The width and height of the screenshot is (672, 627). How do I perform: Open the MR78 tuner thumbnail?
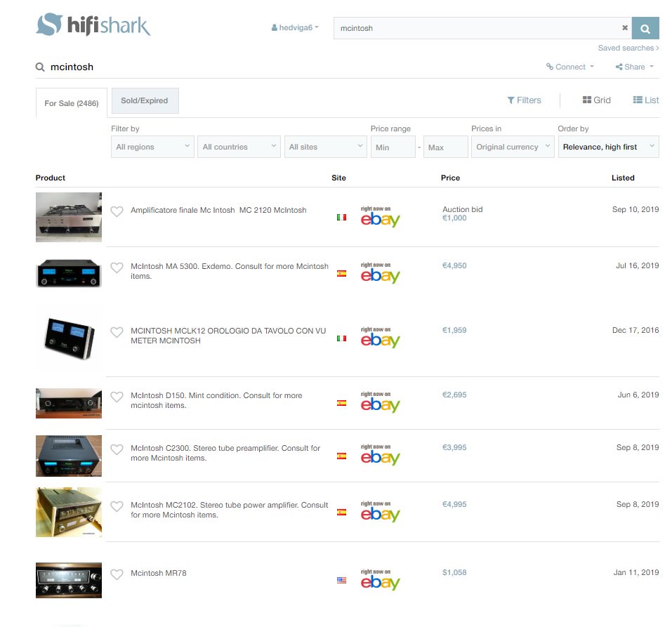tap(69, 580)
